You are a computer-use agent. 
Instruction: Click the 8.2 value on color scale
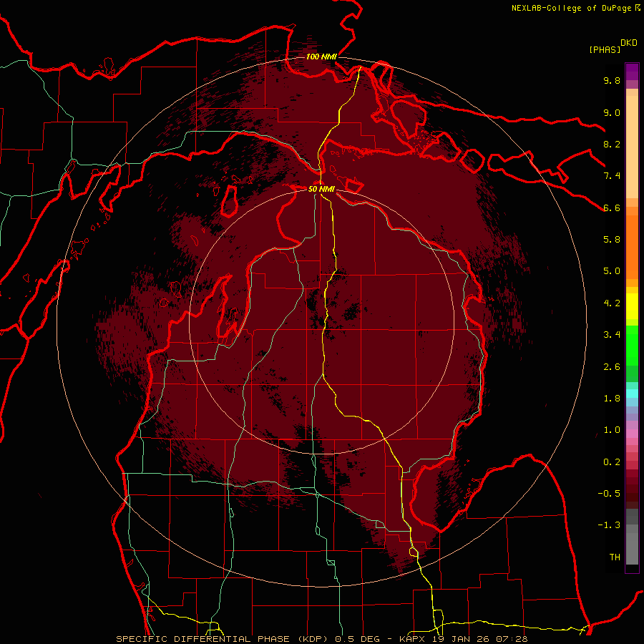[x=612, y=144]
